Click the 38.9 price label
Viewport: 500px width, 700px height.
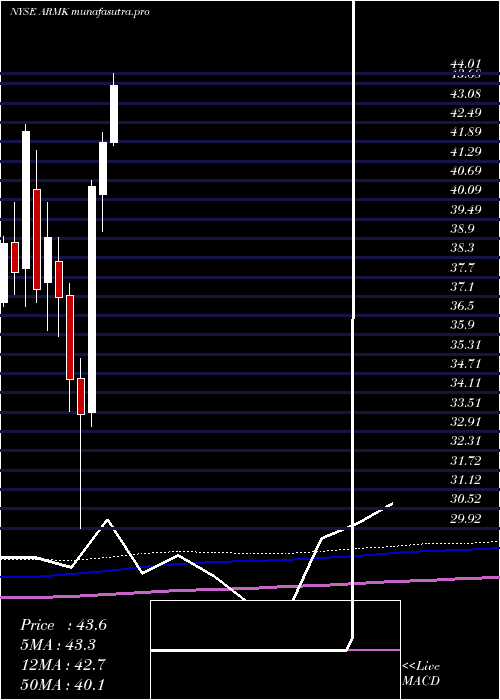coord(462,229)
